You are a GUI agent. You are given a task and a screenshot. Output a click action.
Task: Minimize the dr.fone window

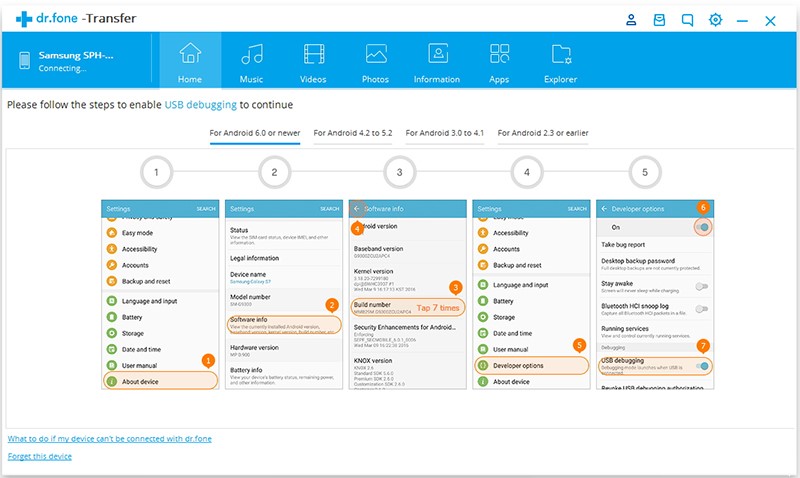point(742,21)
